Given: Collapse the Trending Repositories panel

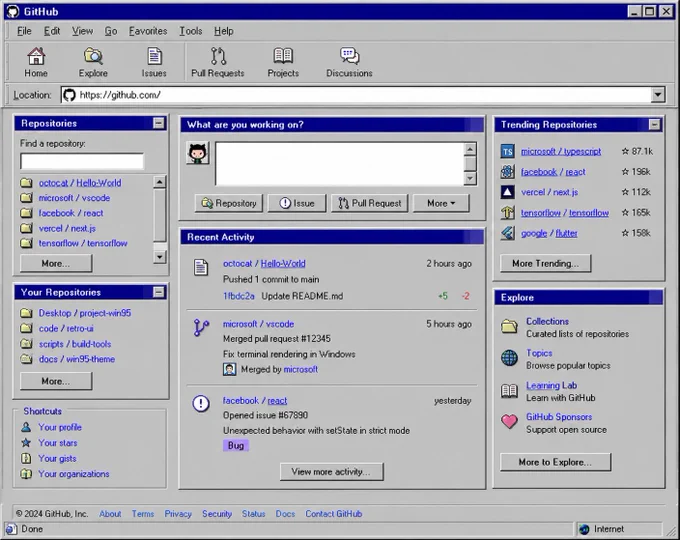Looking at the screenshot, I should click(654, 125).
